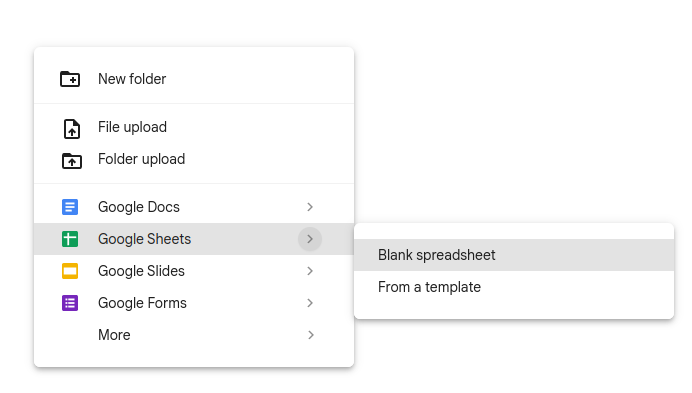Click the blue Google Docs icon

[70, 207]
